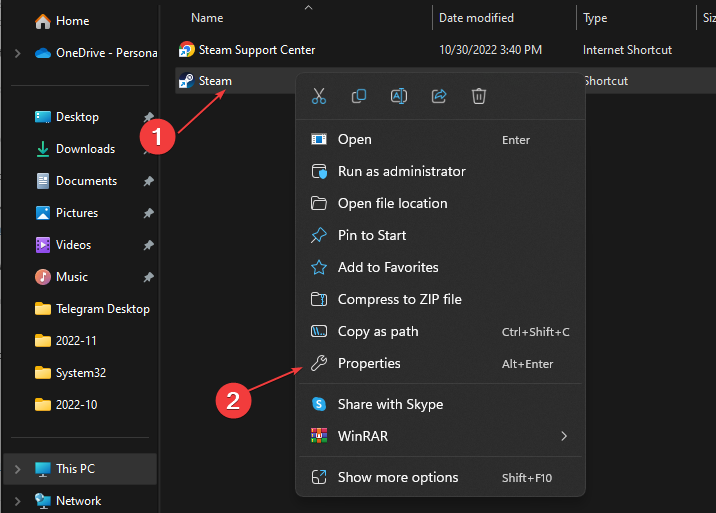Click the Delete trash icon
716x513 pixels.
point(479,96)
